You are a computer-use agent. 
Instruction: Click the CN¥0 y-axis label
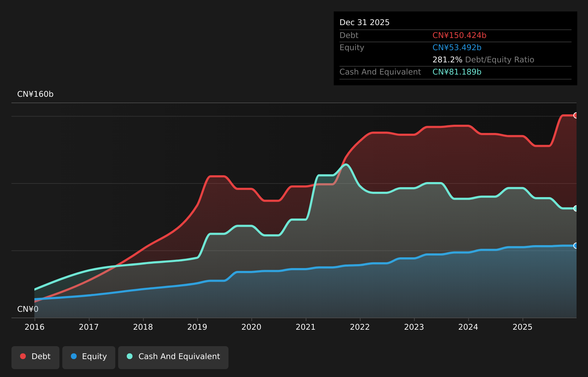(28, 309)
